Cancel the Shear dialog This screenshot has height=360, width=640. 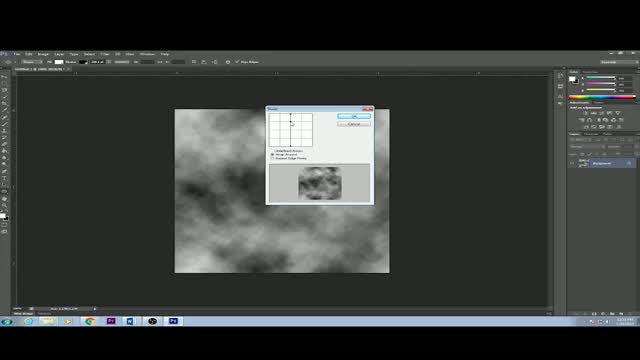pos(354,124)
